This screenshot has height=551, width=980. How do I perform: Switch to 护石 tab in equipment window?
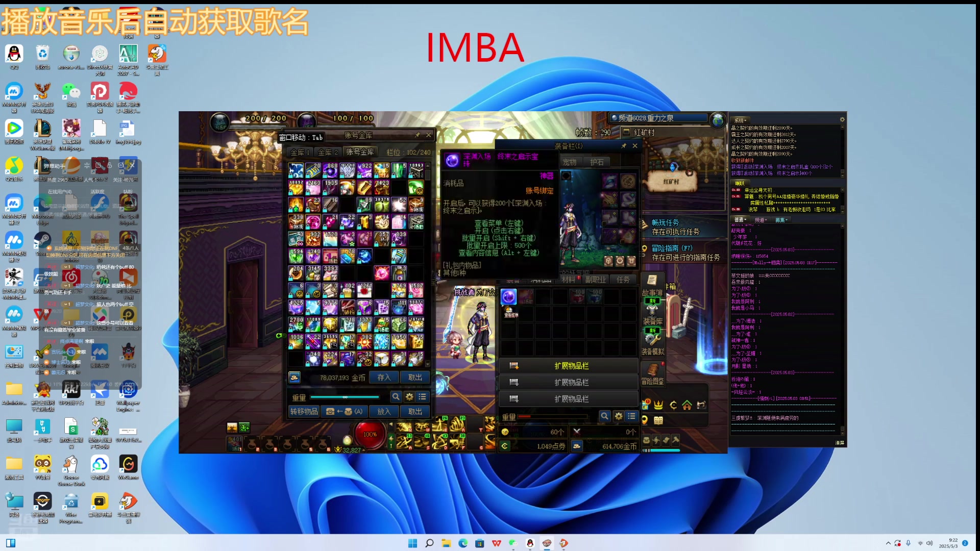[x=597, y=162]
